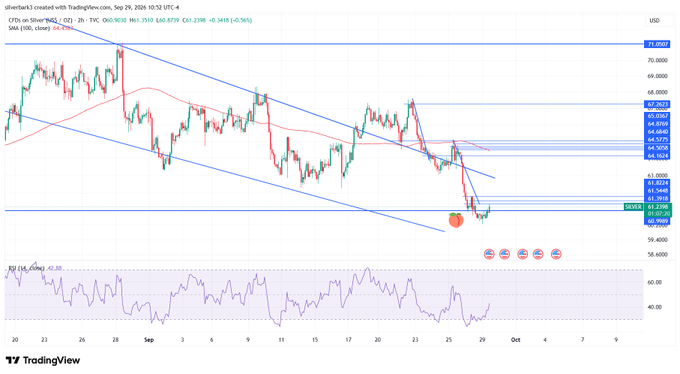
Task: Click the 25 date label on time axis
Action: tap(448, 340)
